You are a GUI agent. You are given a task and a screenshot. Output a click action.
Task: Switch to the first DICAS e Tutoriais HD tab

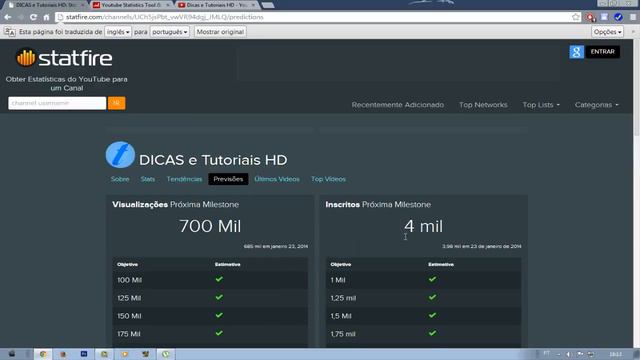[x=46, y=5]
